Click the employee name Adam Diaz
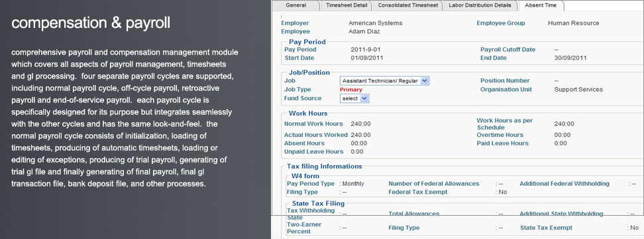Screen dimensions: 644x239 (x=364, y=32)
